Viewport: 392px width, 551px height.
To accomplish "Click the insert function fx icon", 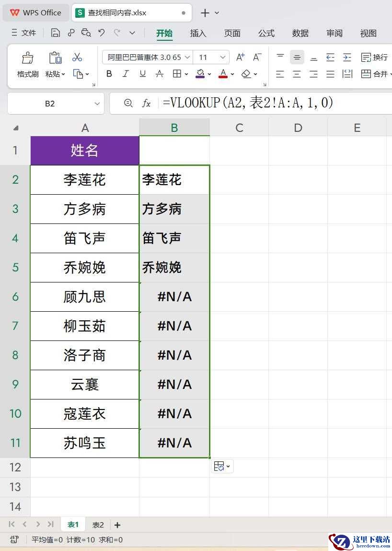I will tap(146, 103).
